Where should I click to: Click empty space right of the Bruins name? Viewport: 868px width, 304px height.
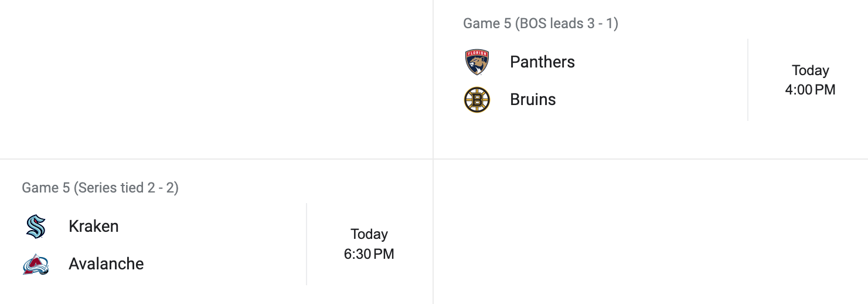point(645,100)
